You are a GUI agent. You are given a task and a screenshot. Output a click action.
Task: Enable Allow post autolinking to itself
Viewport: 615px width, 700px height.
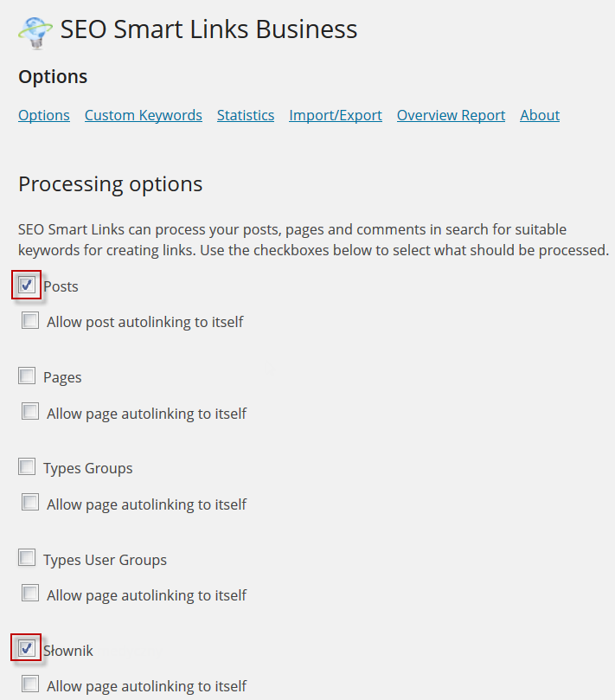pyautogui.click(x=30, y=320)
